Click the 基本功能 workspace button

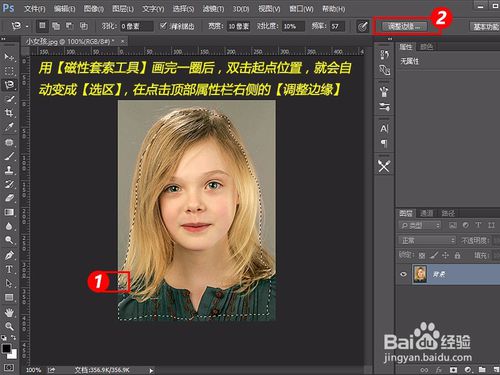486,27
